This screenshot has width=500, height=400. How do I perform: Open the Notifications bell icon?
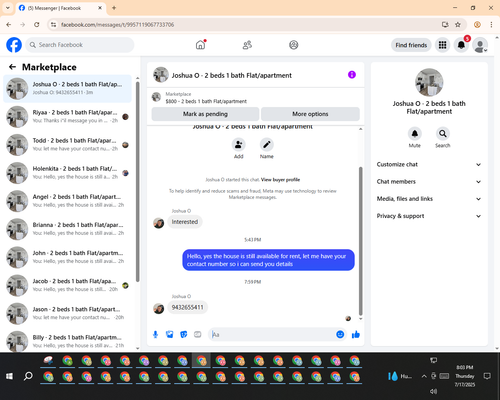(461, 45)
